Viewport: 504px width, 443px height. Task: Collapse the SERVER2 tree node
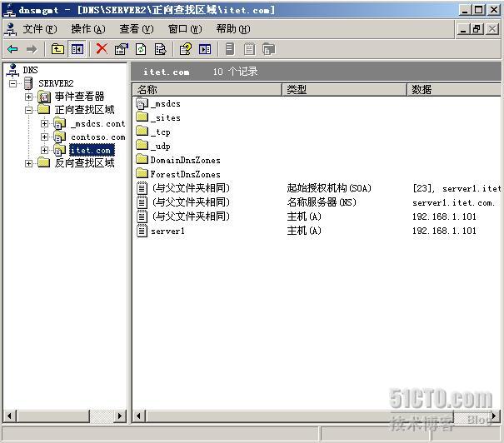pyautogui.click(x=12, y=83)
